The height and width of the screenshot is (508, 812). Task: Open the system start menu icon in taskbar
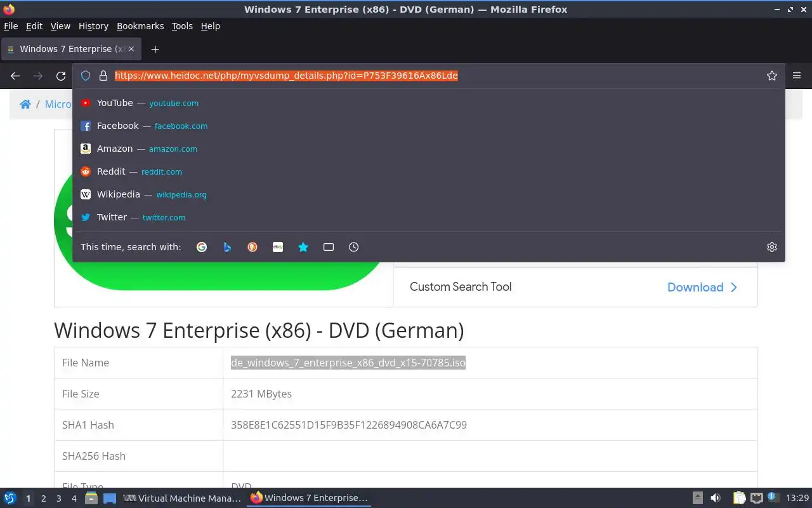[10, 498]
